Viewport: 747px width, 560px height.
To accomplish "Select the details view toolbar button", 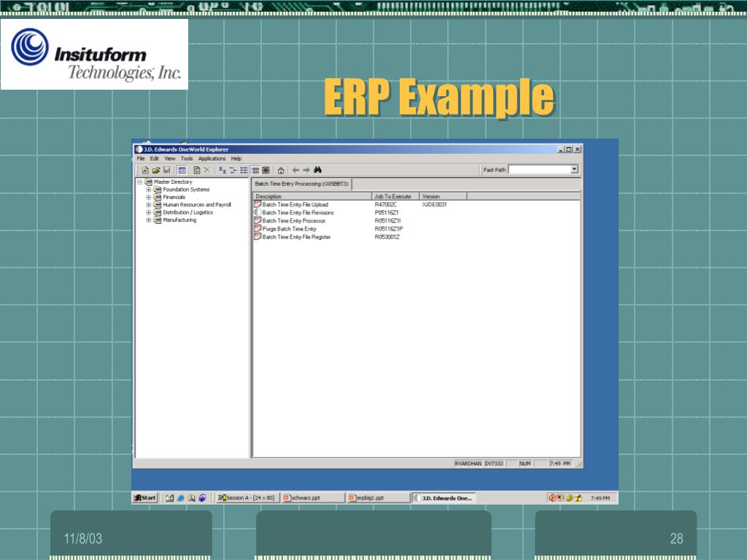I will pyautogui.click(x=255, y=170).
